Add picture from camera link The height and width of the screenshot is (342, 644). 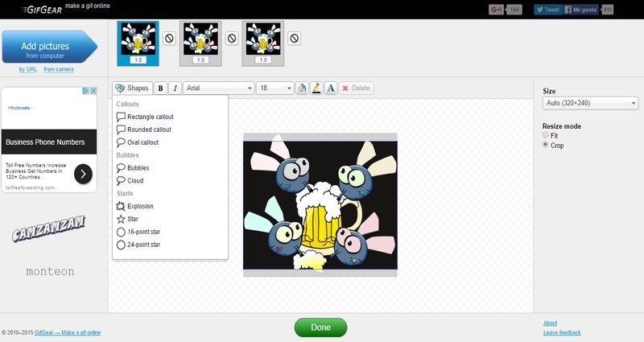click(59, 69)
